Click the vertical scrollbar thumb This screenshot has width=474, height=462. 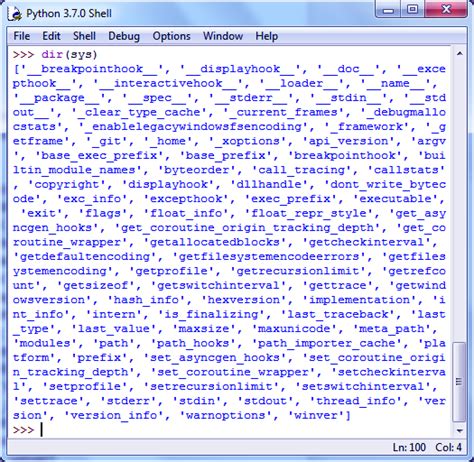[x=460, y=382]
